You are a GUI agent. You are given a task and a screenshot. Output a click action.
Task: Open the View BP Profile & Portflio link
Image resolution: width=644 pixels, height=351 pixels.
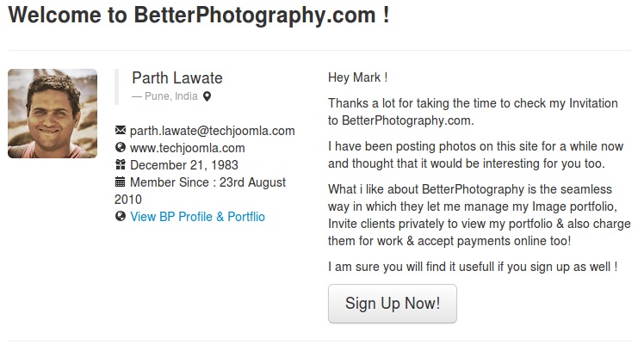197,217
